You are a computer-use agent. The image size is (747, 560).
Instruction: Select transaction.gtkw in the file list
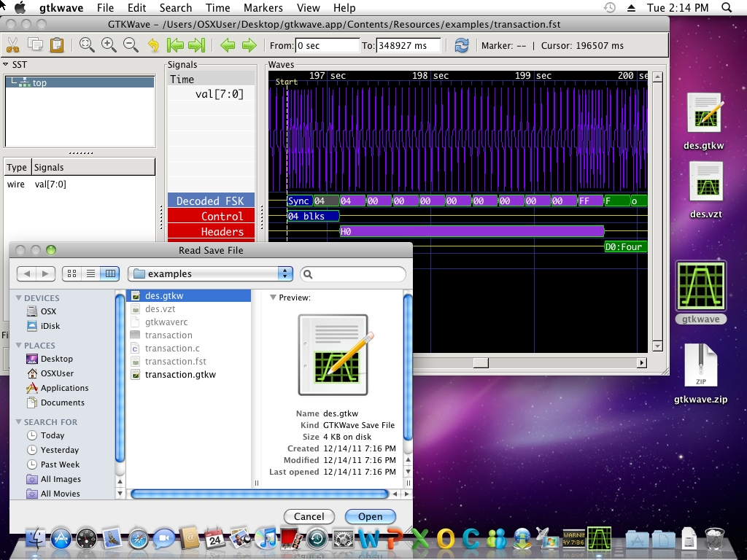coord(180,375)
